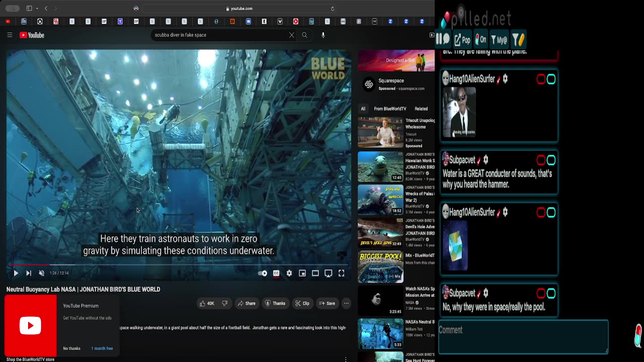The image size is (644, 362).
Task: Click red pill on first Hang10AlienSurfer comment
Action: [x=541, y=79]
